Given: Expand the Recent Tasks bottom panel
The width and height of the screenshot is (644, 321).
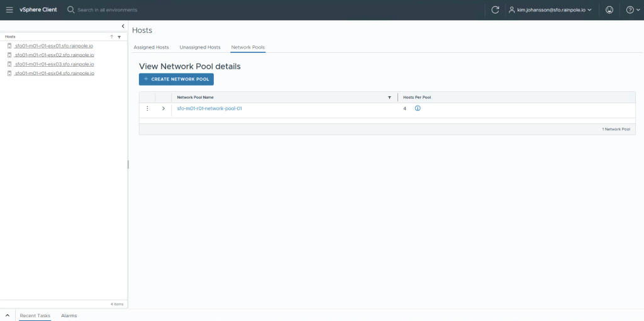Looking at the screenshot, I should click(x=8, y=315).
